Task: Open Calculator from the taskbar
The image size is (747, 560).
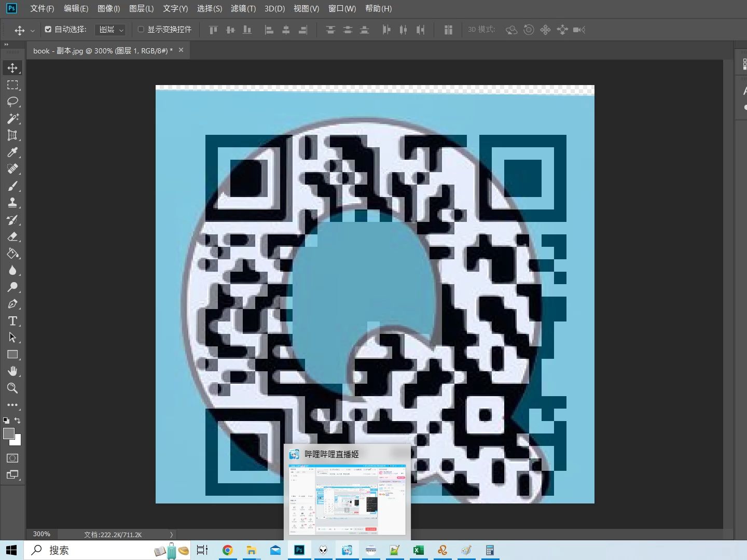Action: 489,550
